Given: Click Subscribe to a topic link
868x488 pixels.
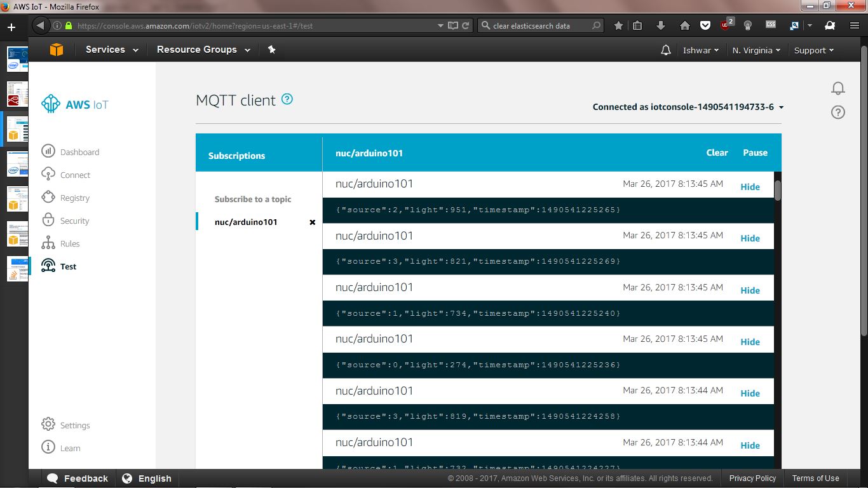Looking at the screenshot, I should (x=253, y=199).
